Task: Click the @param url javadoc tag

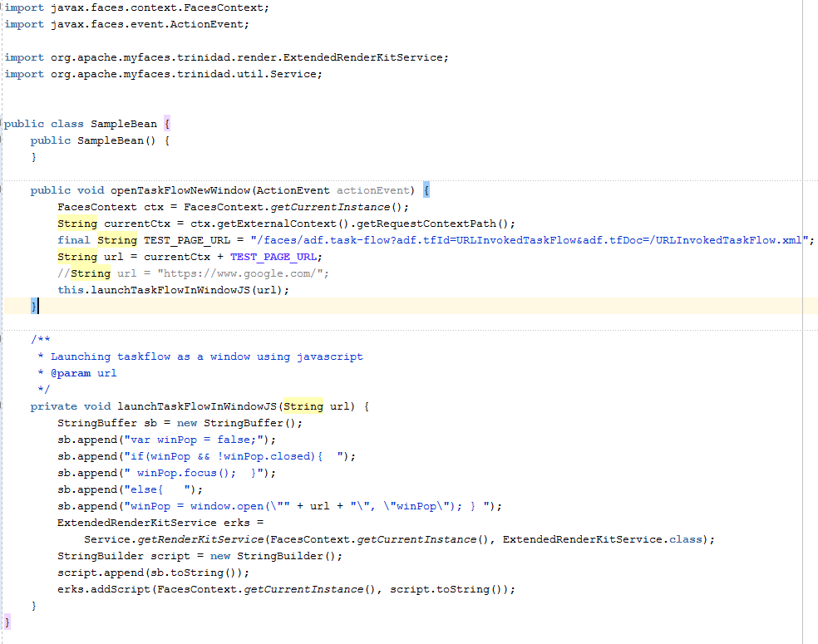Action: pyautogui.click(x=71, y=372)
